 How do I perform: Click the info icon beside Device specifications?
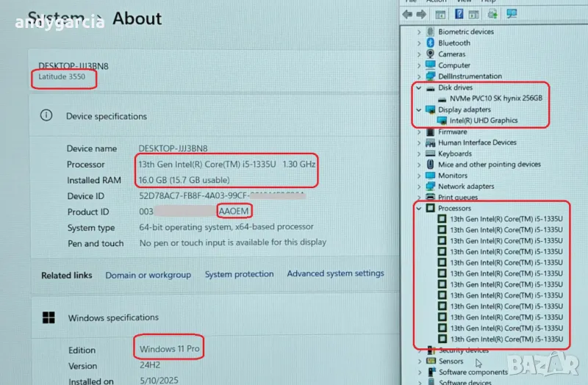47,116
